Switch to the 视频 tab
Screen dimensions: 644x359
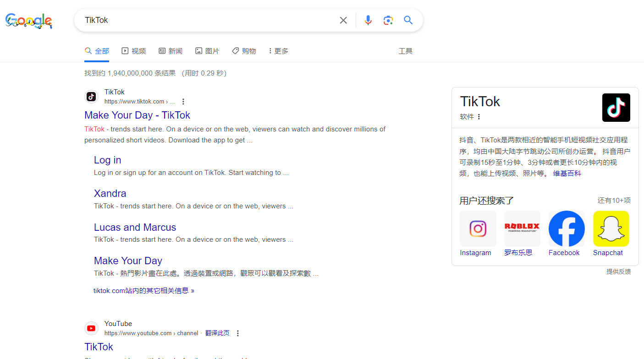tap(134, 51)
